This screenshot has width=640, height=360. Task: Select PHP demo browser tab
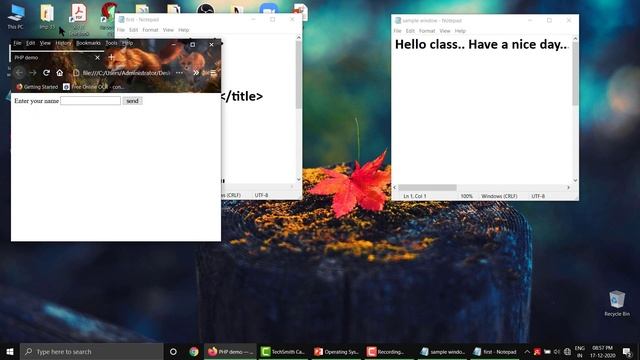click(57, 58)
